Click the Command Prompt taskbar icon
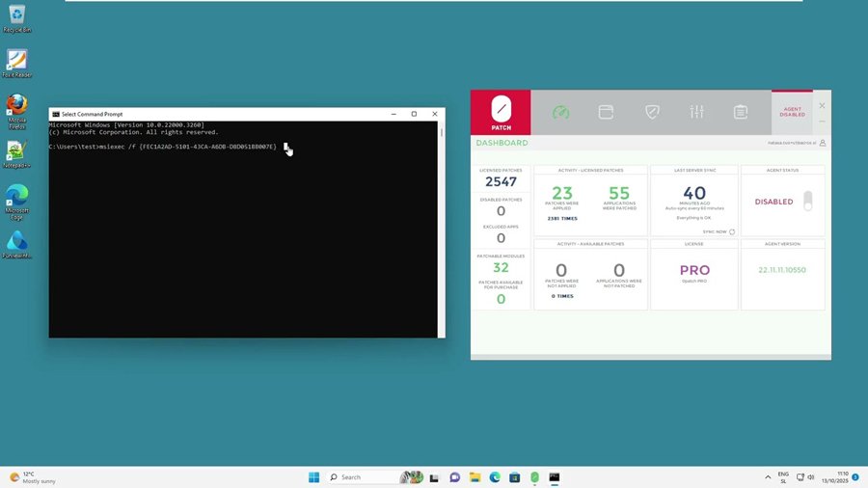868x488 pixels. coord(555,477)
